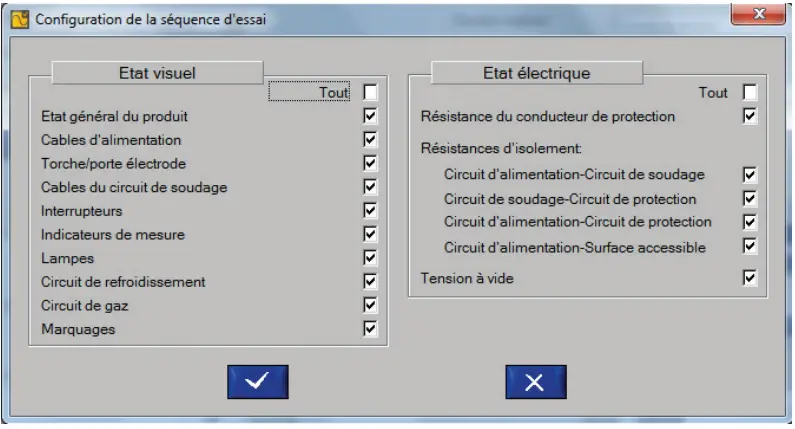The image size is (795, 429).
Task: Toggle the Marquages checkbox
Action: (370, 329)
